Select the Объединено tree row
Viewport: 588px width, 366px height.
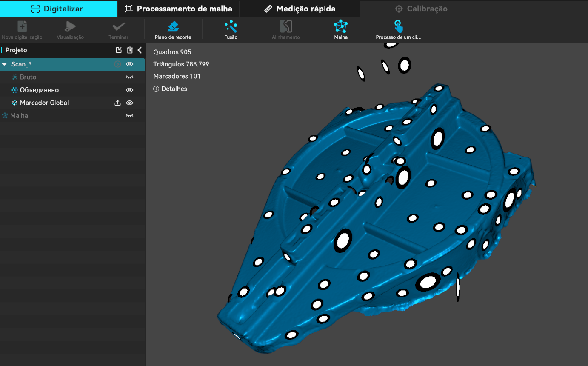pos(72,90)
